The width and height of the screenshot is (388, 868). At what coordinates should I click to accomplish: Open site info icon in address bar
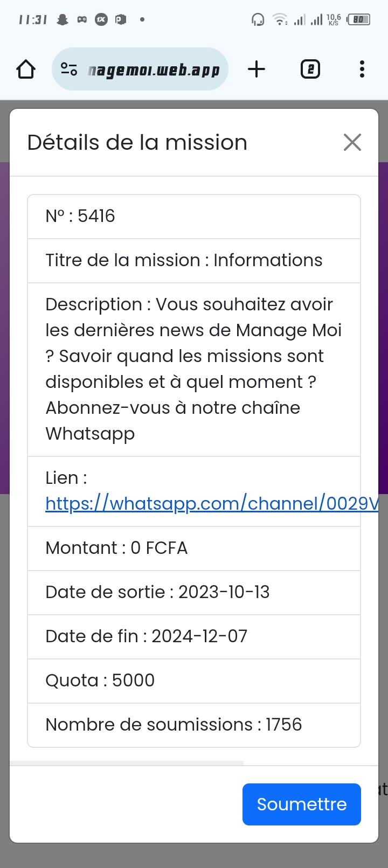pos(69,69)
